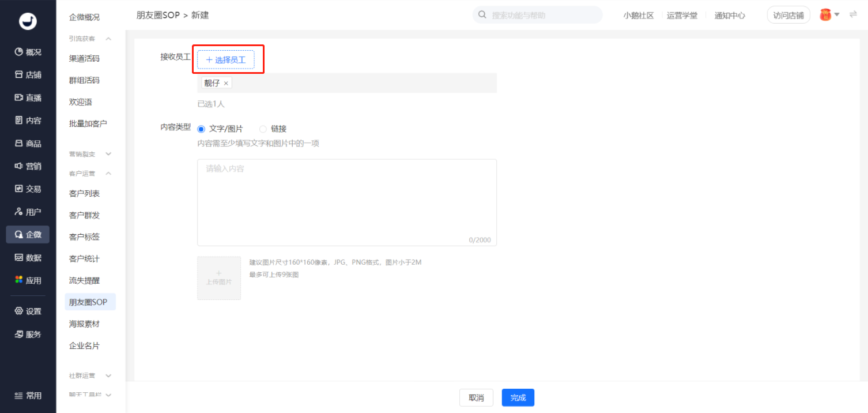Open 设置 in the main sidebar

point(28,311)
